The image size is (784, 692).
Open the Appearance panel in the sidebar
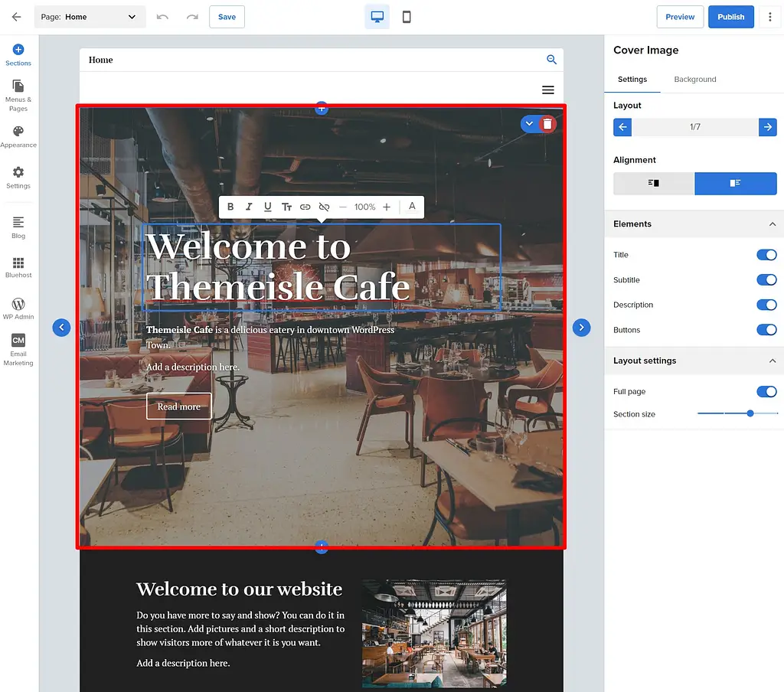tap(18, 136)
